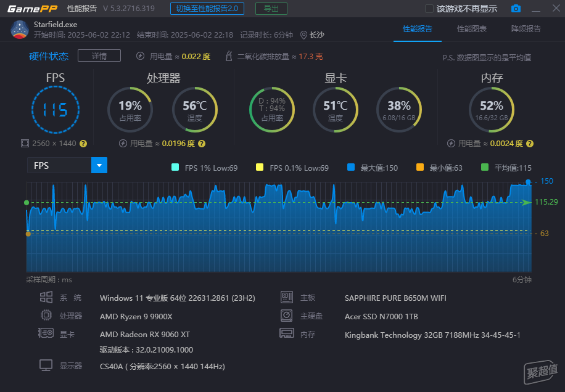The width and height of the screenshot is (565, 392).
Task: Click the green 平均值 legend swatch
Action: 485,167
